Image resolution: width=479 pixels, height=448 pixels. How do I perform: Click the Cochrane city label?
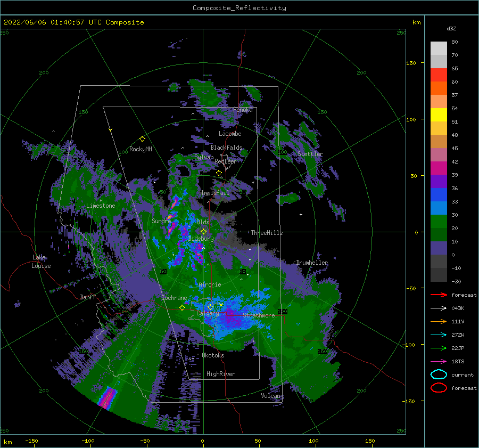click(x=174, y=298)
